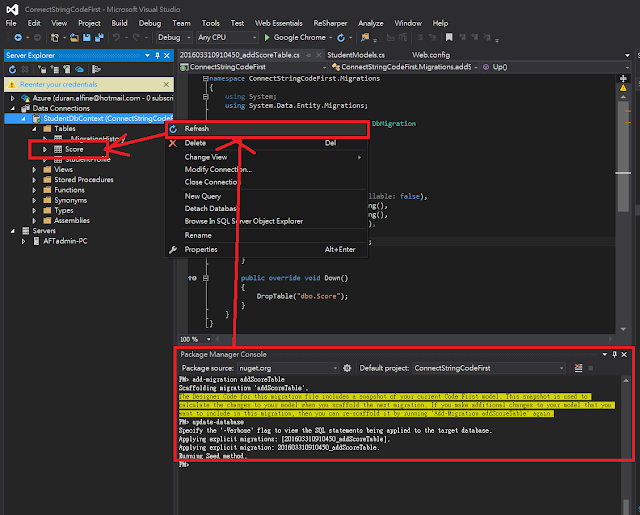Click Reenter your credentials link
Screen dimensions: 640x515
(56, 85)
